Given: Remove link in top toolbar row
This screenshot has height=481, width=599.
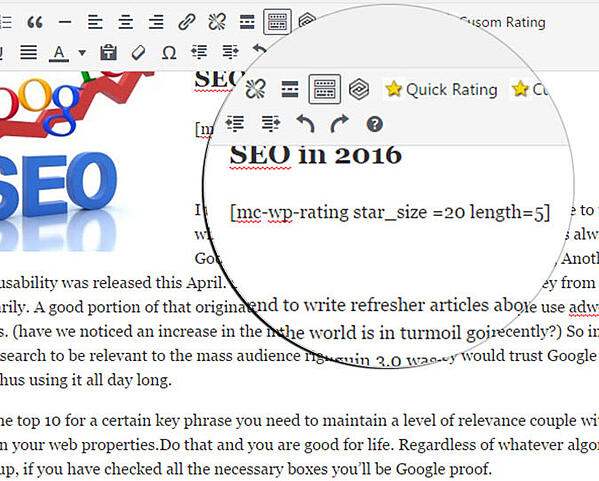Looking at the screenshot, I should pos(217,22).
